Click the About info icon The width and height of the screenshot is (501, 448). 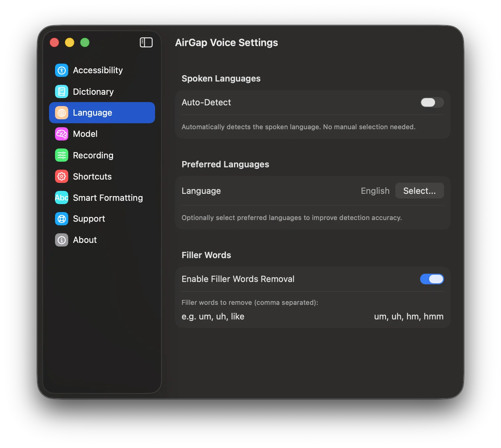(x=62, y=240)
